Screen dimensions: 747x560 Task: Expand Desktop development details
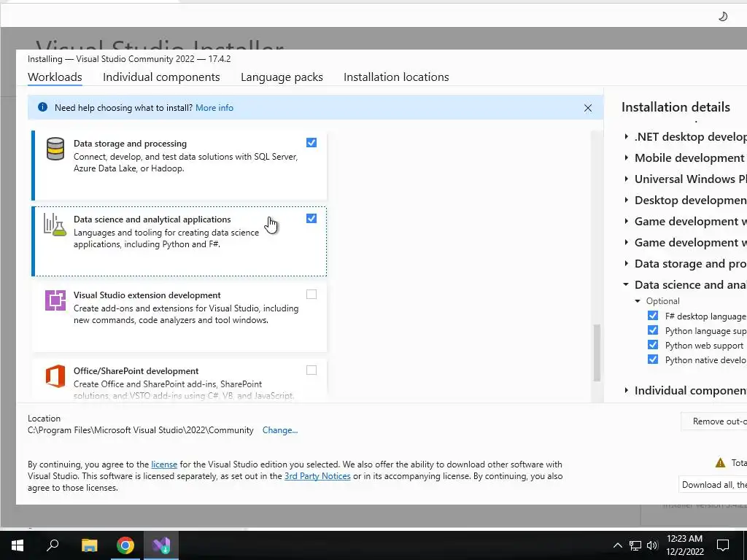coord(627,200)
